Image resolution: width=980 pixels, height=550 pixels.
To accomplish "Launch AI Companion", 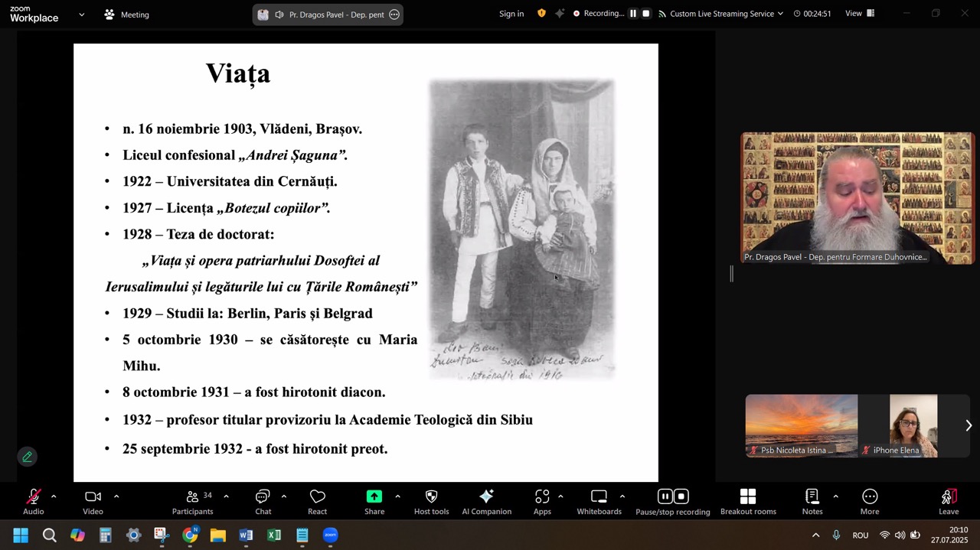I will (x=486, y=502).
